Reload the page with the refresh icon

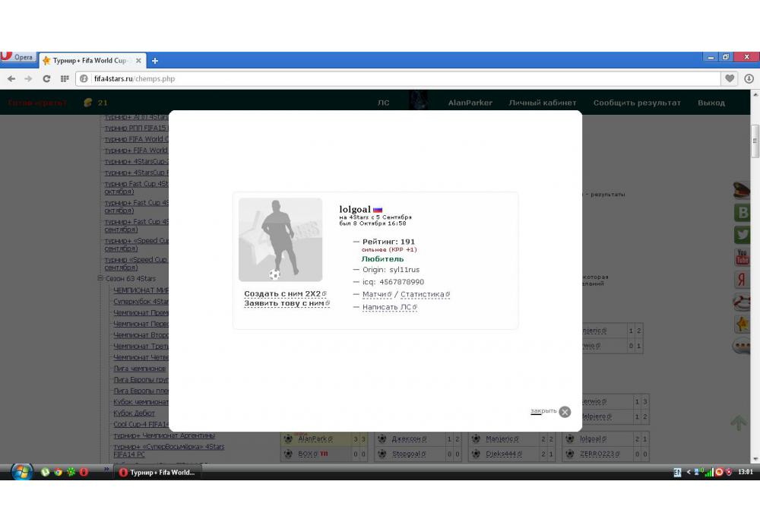pos(46,78)
